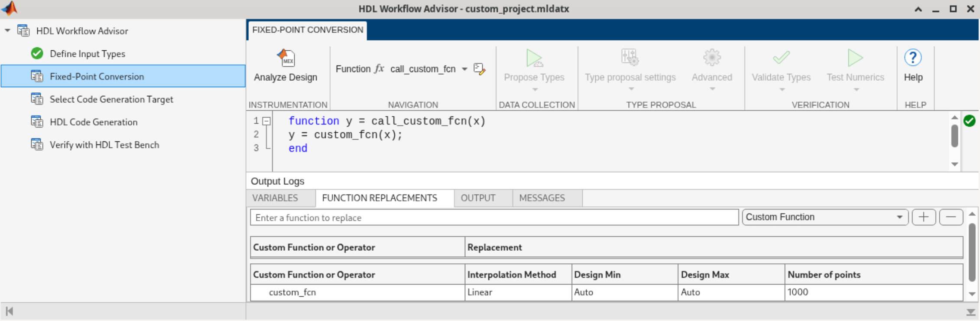Select the custom_fcn table cell

[x=357, y=292]
